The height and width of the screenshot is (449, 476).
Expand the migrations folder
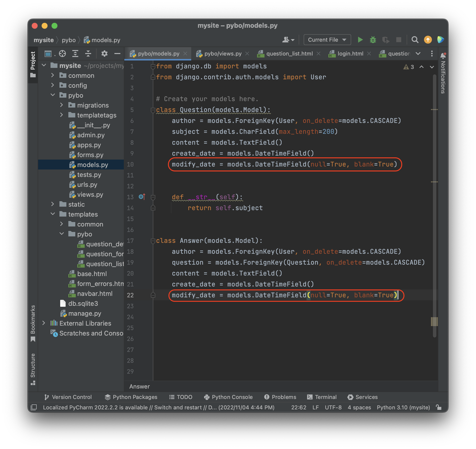coord(62,105)
